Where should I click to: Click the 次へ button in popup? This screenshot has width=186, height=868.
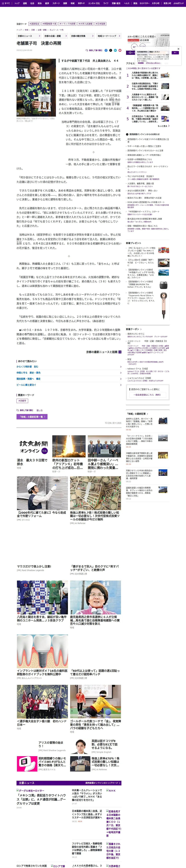[175, 53]
